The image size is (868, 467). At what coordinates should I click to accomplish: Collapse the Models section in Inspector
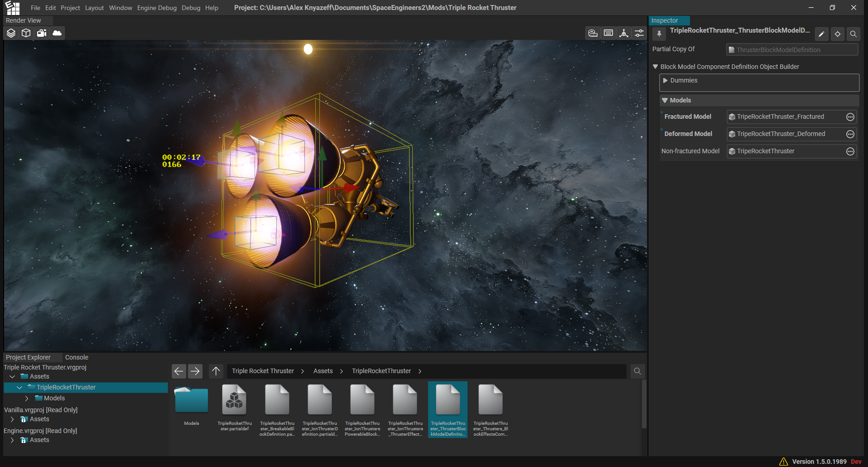pyautogui.click(x=665, y=101)
